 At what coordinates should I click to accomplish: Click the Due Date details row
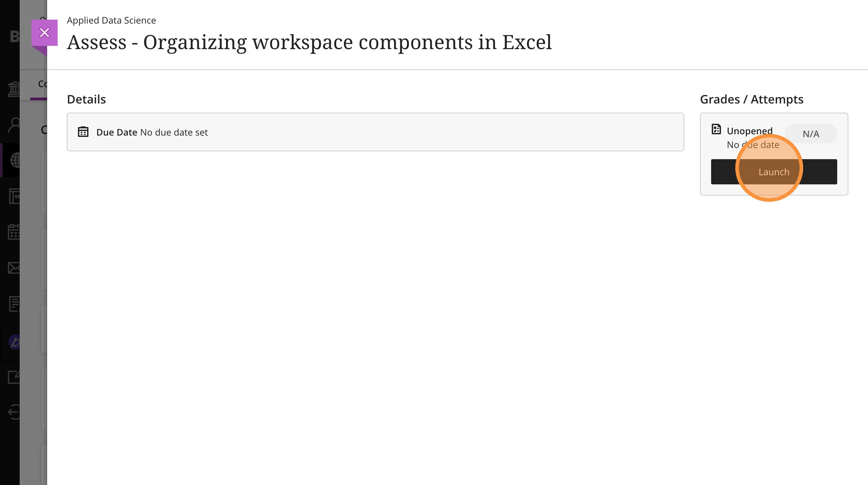tap(375, 132)
